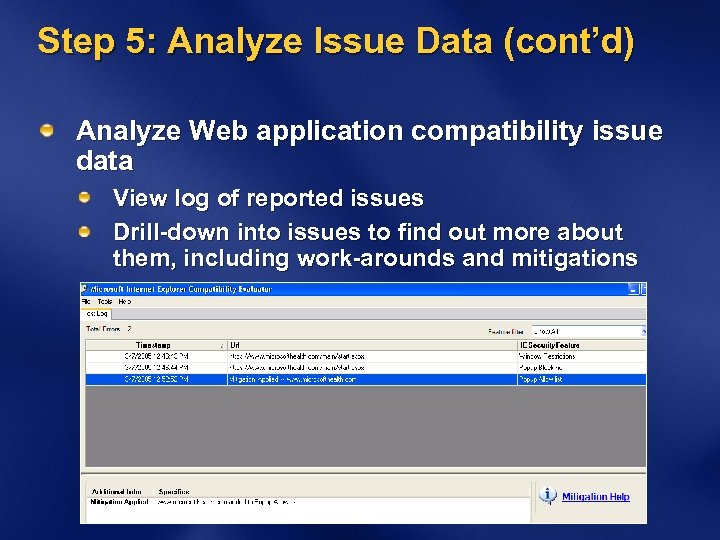Click the Specifics column header
Viewport: 720px width, 540px height.
pyautogui.click(x=174, y=492)
